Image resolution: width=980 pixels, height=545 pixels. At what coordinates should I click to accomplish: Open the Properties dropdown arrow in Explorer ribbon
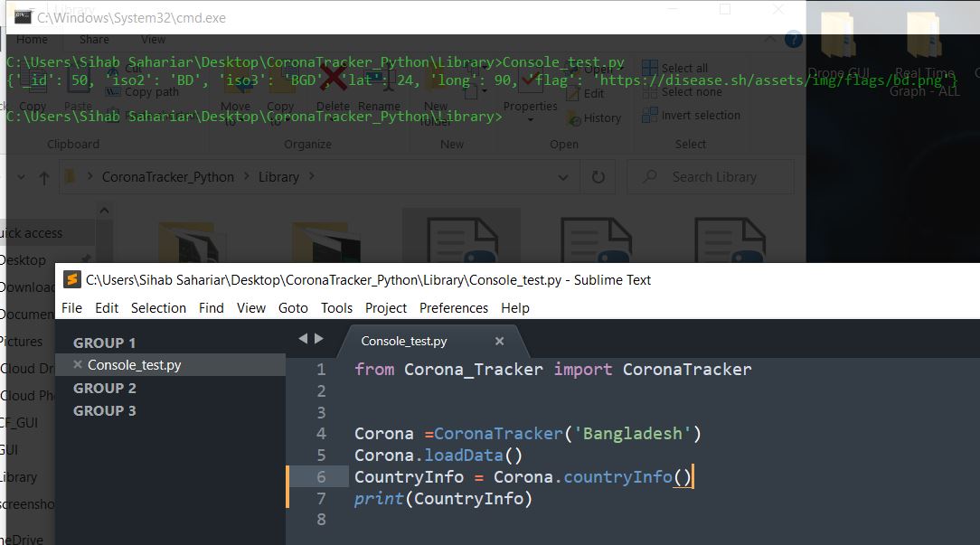point(530,119)
